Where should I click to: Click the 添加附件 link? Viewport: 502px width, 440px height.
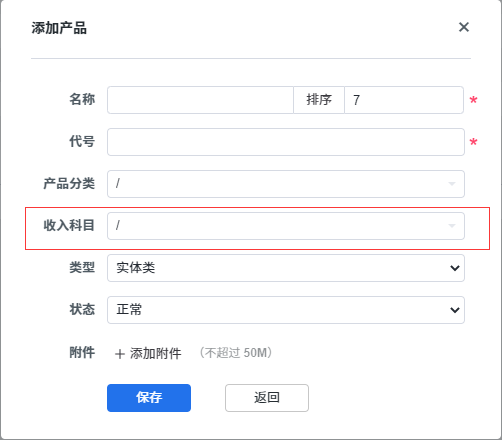pos(156,353)
